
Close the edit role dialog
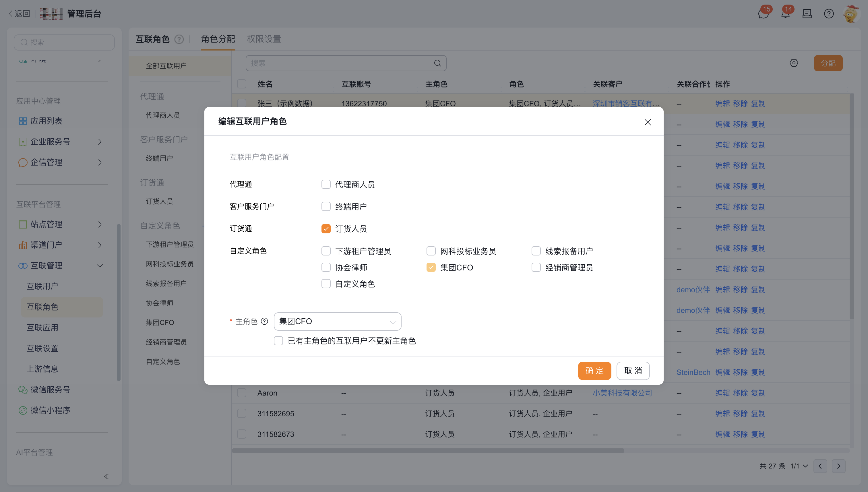[x=647, y=122]
